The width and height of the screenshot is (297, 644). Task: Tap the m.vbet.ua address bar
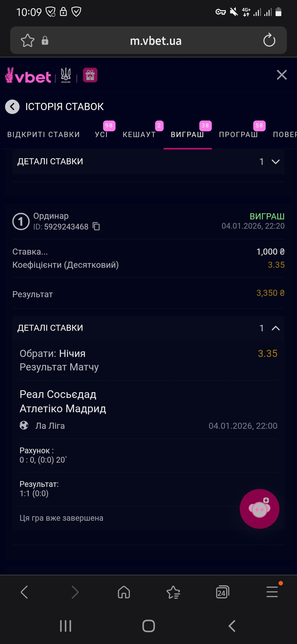[156, 41]
